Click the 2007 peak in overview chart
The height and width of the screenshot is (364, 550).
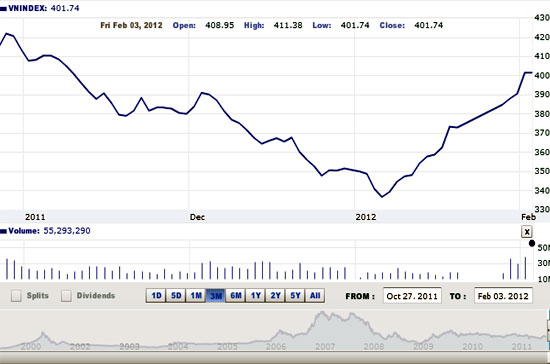pyautogui.click(x=322, y=312)
